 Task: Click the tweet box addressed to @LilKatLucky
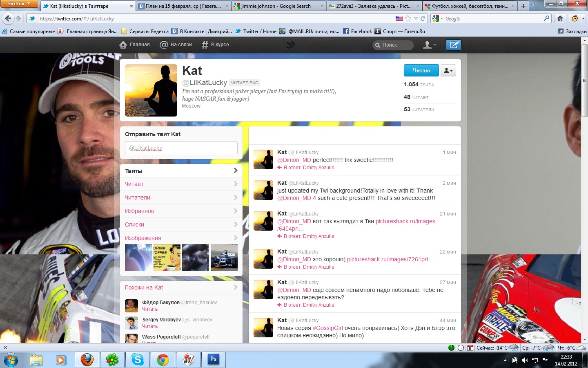[181, 148]
